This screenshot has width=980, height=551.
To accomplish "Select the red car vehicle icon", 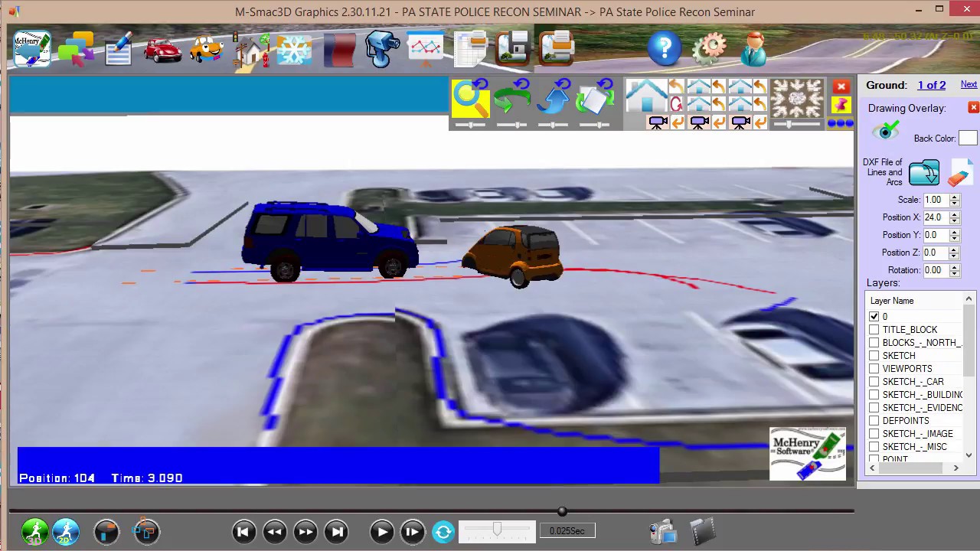I will click(x=162, y=49).
